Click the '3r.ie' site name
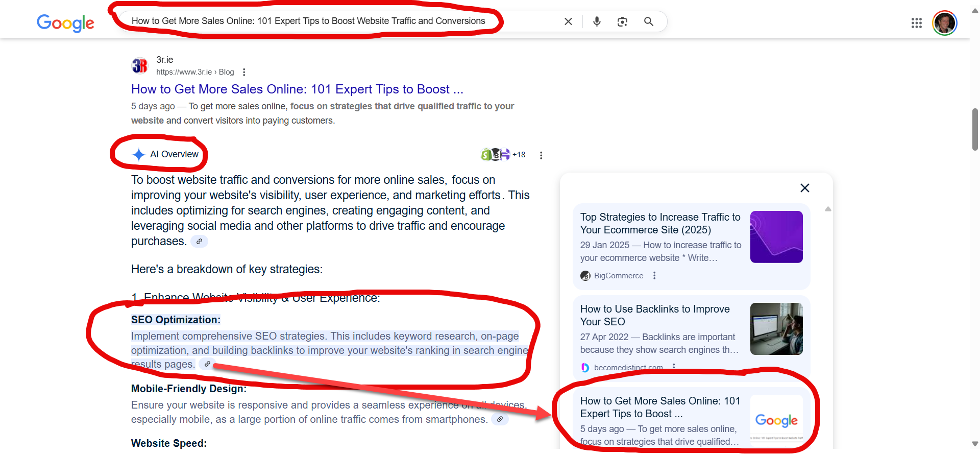Screen dimensions: 980x454 coord(164,60)
